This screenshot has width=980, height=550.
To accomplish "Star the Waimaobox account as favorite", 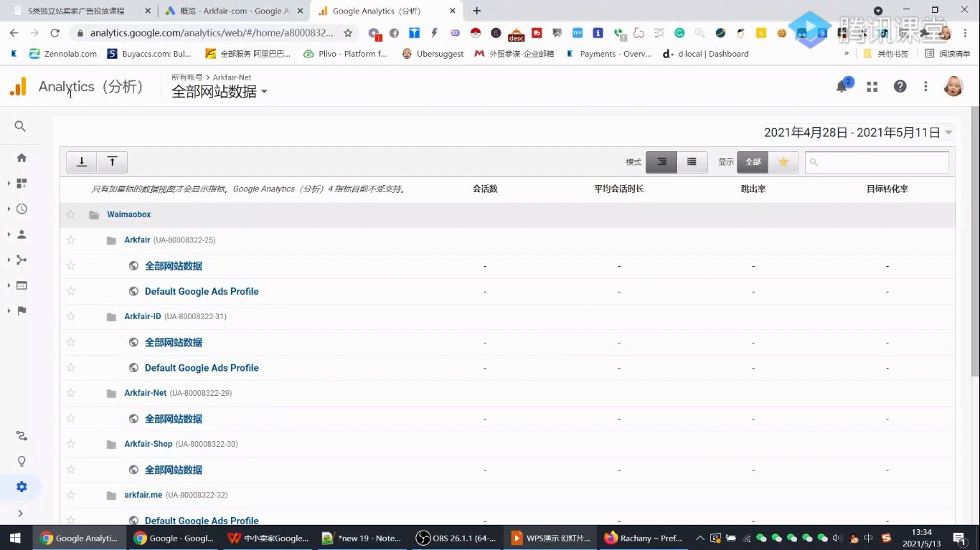I will point(70,214).
